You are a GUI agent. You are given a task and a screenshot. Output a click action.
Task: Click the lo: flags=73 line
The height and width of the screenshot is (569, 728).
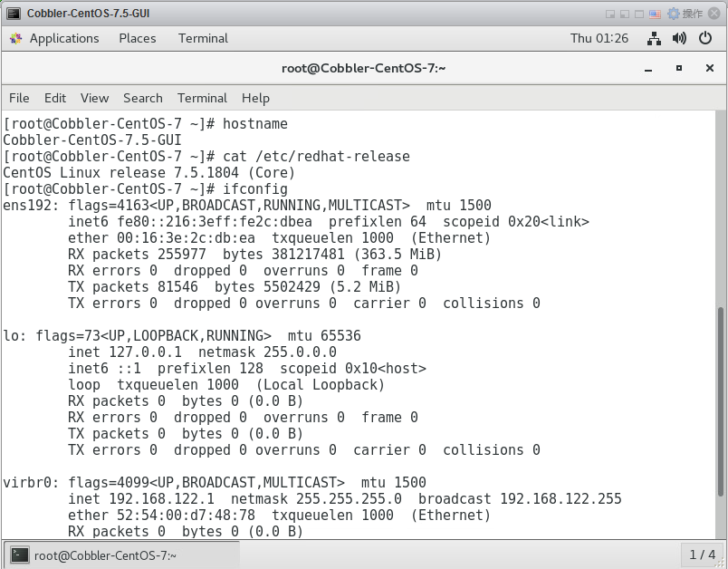[182, 336]
